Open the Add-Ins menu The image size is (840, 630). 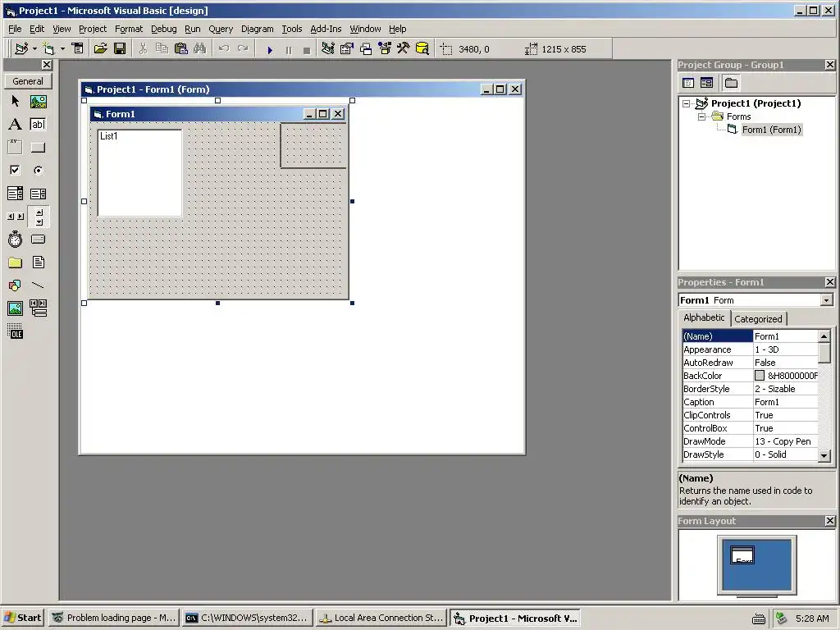326,29
